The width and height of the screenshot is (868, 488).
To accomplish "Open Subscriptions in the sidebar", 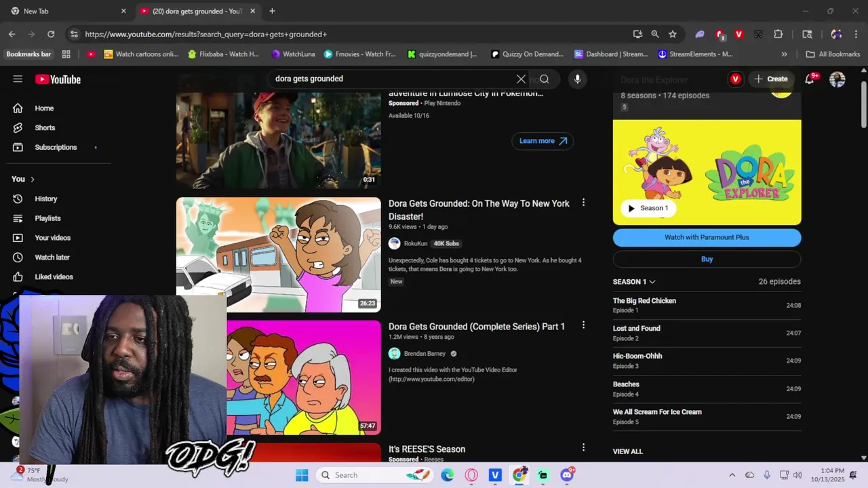I will point(54,147).
